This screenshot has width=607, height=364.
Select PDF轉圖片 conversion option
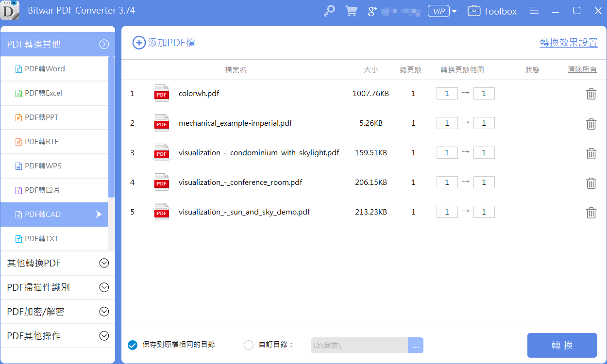[x=54, y=190]
